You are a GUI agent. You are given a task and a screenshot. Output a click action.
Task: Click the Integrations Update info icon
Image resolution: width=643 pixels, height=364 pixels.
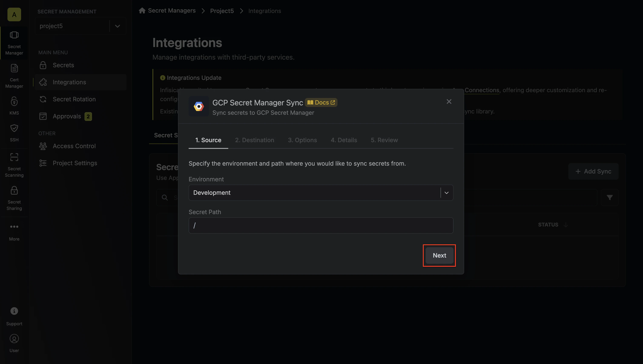coord(162,78)
